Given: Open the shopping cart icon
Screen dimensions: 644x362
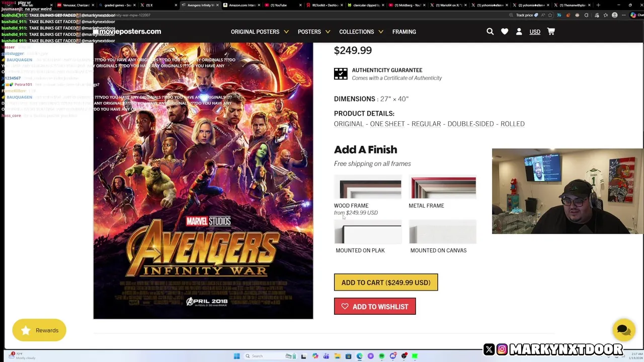Looking at the screenshot, I should tap(551, 31).
